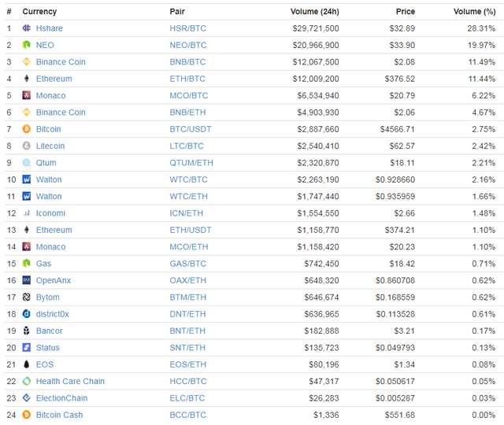Click Walton icon in WTC/ETH row
504x425 pixels.
(26, 196)
